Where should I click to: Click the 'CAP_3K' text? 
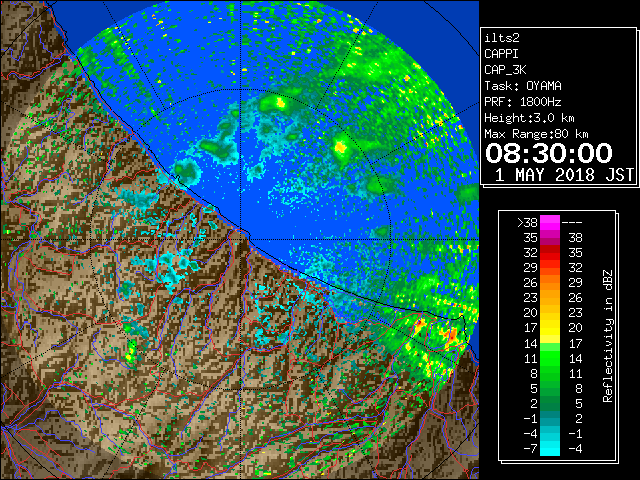pos(505,70)
